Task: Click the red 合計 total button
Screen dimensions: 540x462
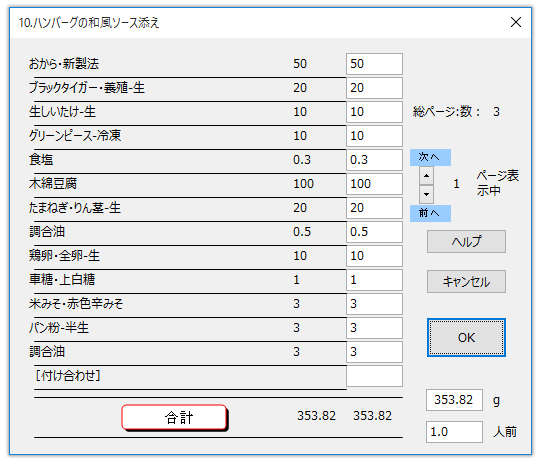Action: pyautogui.click(x=175, y=418)
